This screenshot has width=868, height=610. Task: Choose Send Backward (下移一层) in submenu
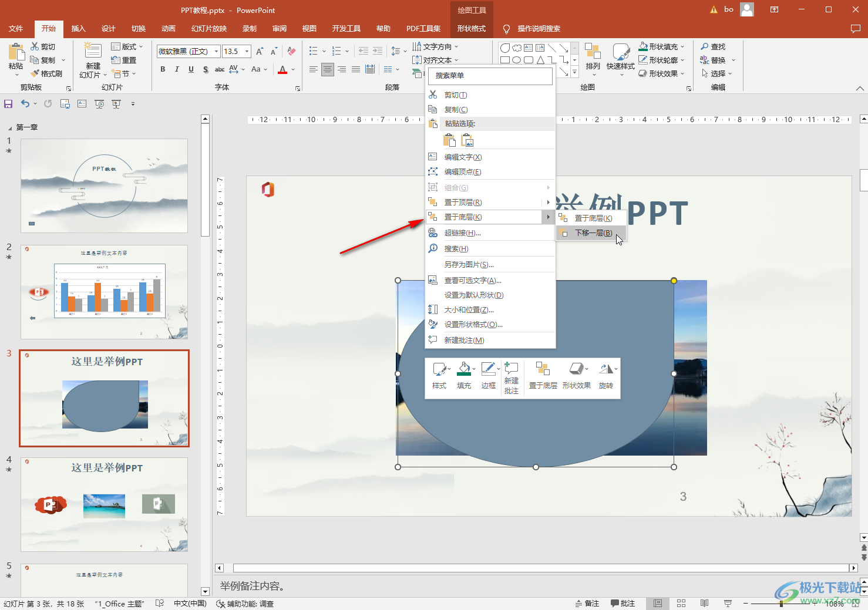[x=591, y=233]
